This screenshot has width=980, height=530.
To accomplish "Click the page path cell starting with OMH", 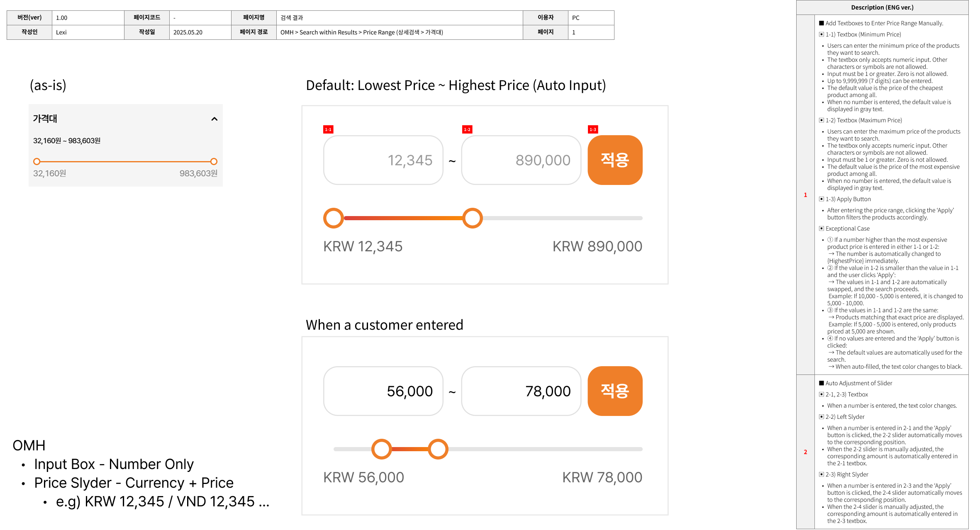I will pyautogui.click(x=399, y=32).
